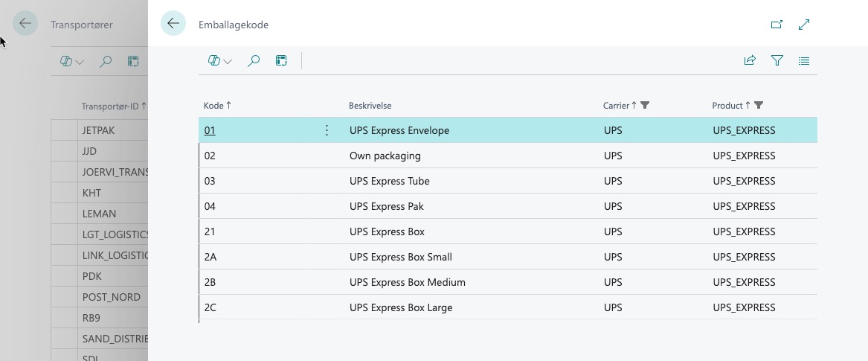Expand Emballagekode page to full width
The height and width of the screenshot is (361, 868).
tap(804, 25)
